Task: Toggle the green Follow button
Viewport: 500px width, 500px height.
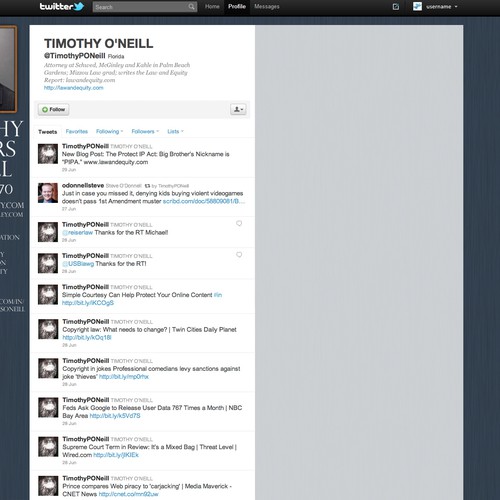Action: pos(54,109)
